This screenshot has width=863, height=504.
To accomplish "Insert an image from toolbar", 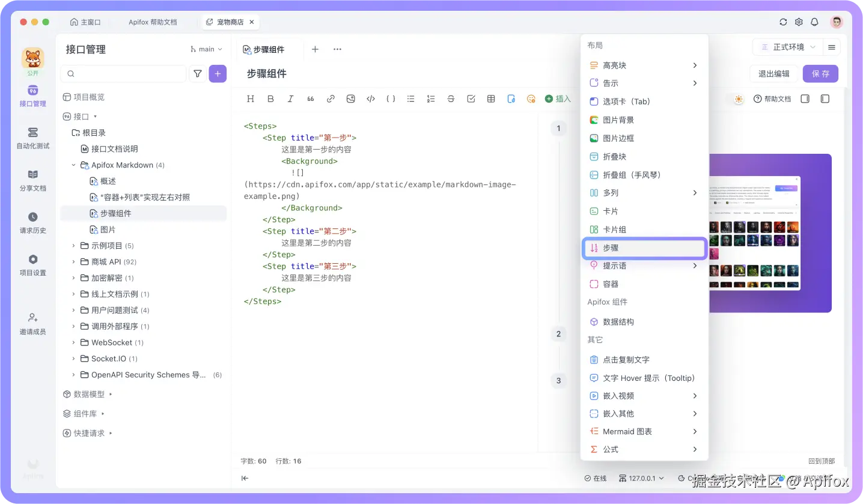I will (x=350, y=99).
